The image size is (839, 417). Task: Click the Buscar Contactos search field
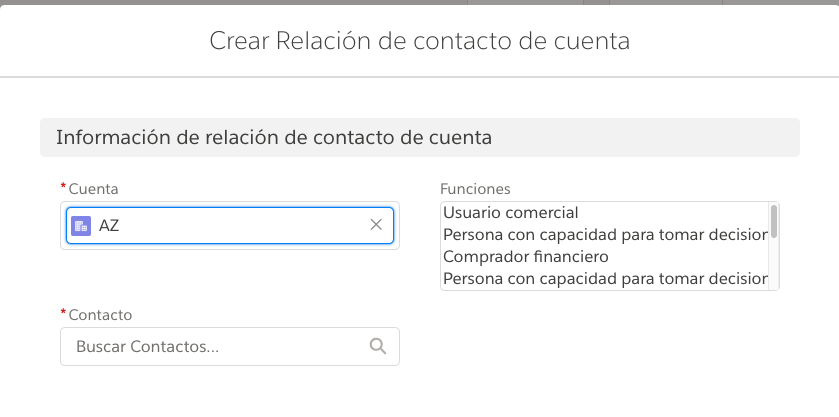pyautogui.click(x=215, y=346)
